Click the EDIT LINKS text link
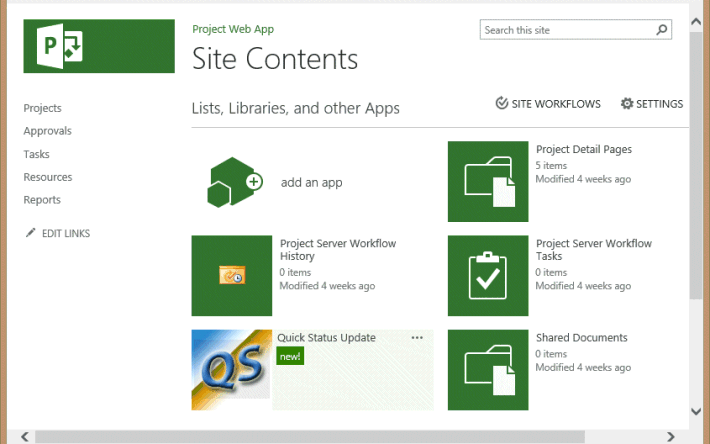Screen dimensions: 710x444 [x=66, y=233]
